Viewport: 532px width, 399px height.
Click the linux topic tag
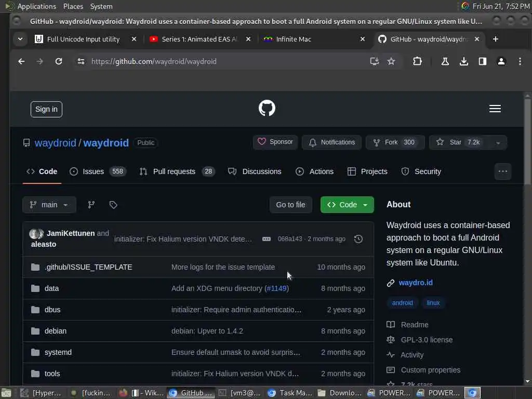[x=433, y=303]
